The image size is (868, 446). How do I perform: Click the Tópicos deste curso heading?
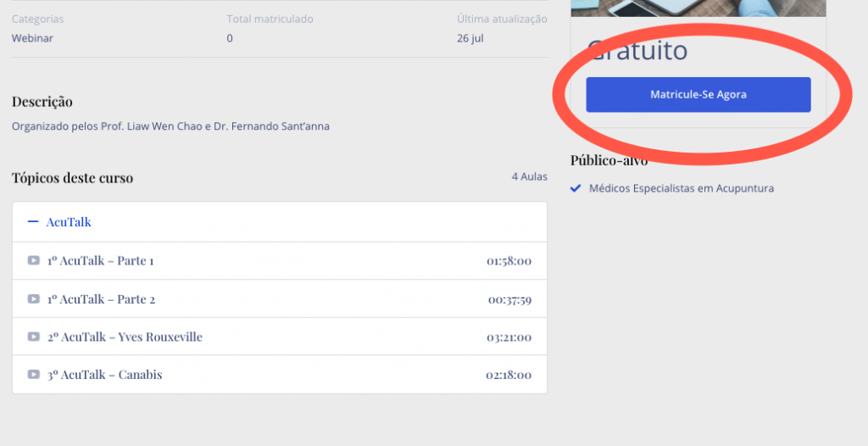pos(72,178)
